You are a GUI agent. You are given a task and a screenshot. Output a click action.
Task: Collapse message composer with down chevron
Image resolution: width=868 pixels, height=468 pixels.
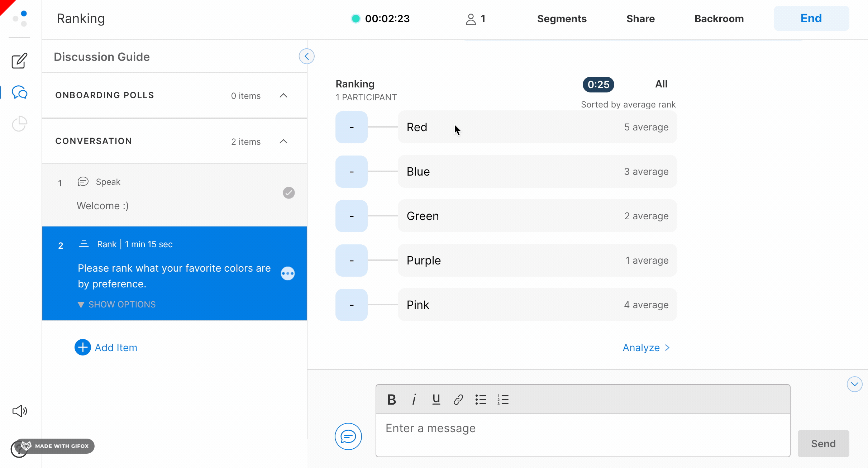[855, 384]
